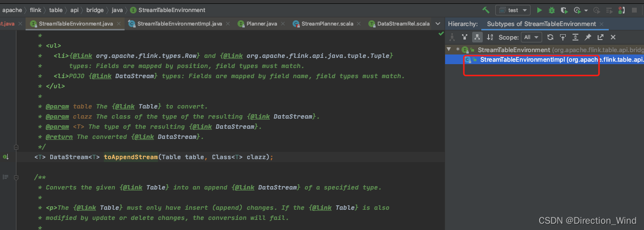
Task: Click 'flink' in the breadcrumb path
Action: point(36,10)
